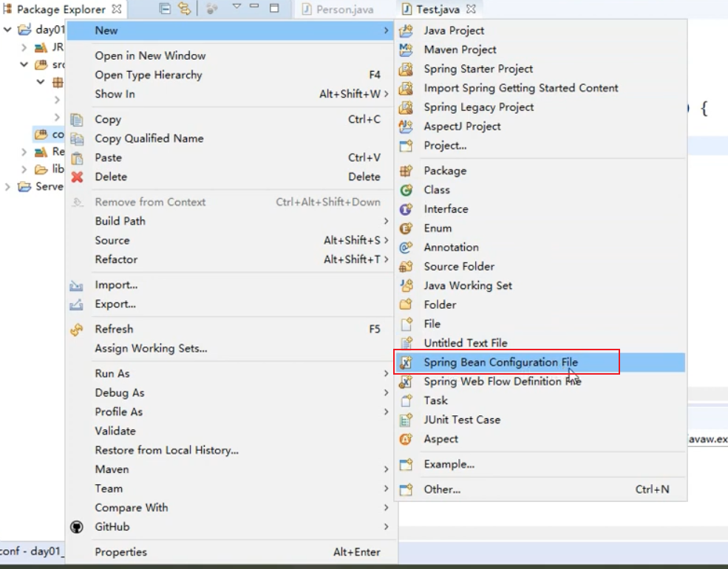The image size is (728, 569).
Task: Click the Enum icon
Action: pos(406,228)
